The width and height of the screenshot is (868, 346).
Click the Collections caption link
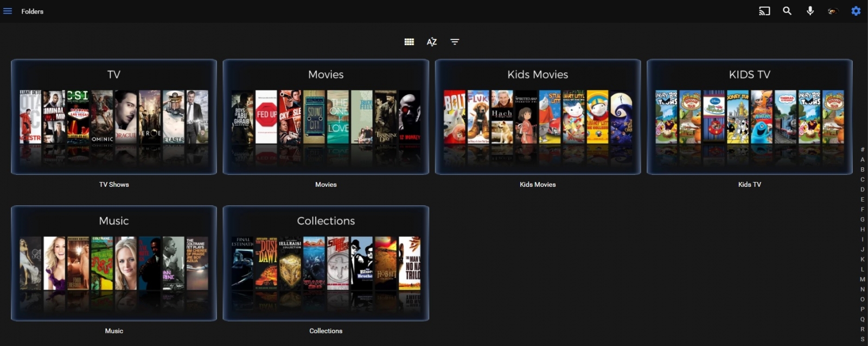(326, 331)
